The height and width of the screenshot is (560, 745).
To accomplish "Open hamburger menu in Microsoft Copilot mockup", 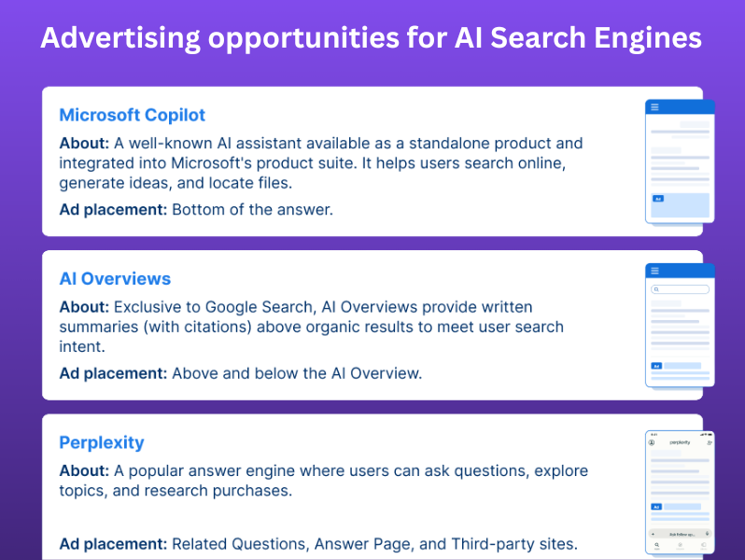I will click(655, 107).
